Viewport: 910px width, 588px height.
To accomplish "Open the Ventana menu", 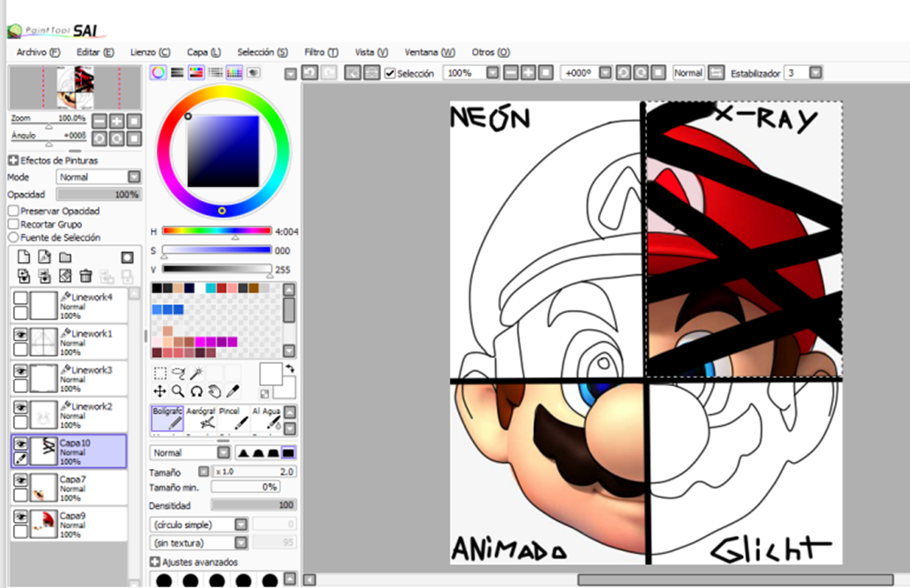I will coord(429,52).
